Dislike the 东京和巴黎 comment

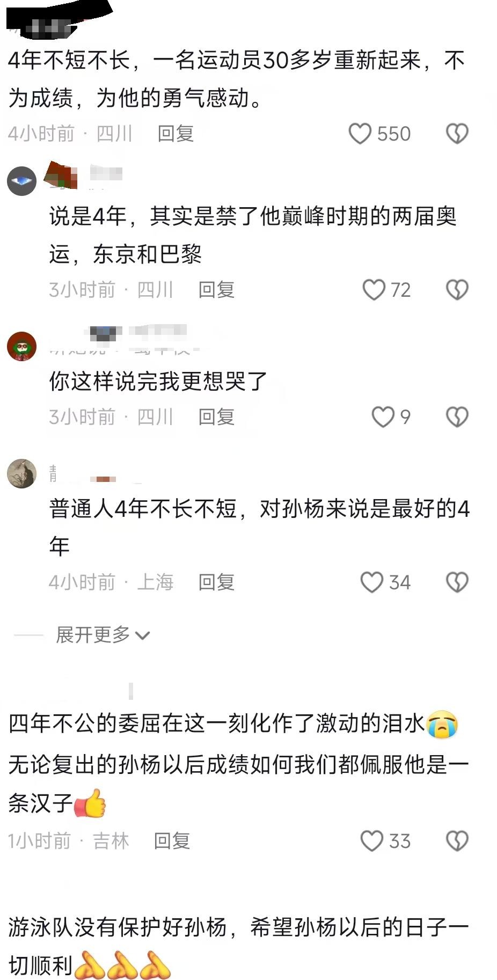[457, 290]
